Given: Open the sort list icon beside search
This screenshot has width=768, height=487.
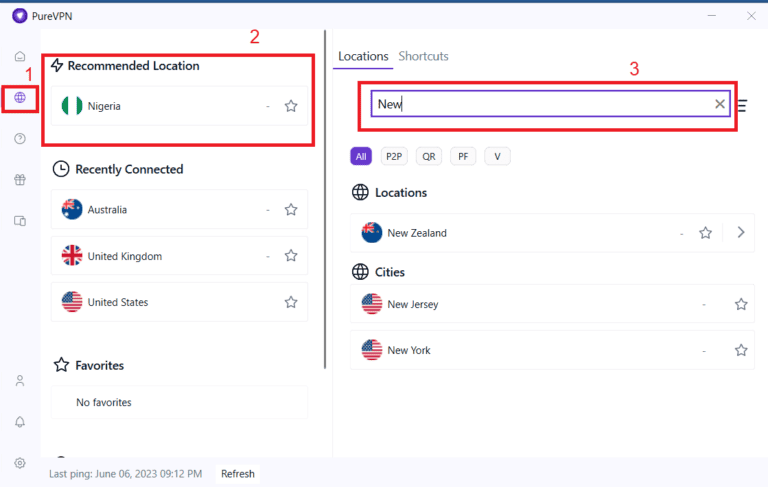Looking at the screenshot, I should pos(742,105).
